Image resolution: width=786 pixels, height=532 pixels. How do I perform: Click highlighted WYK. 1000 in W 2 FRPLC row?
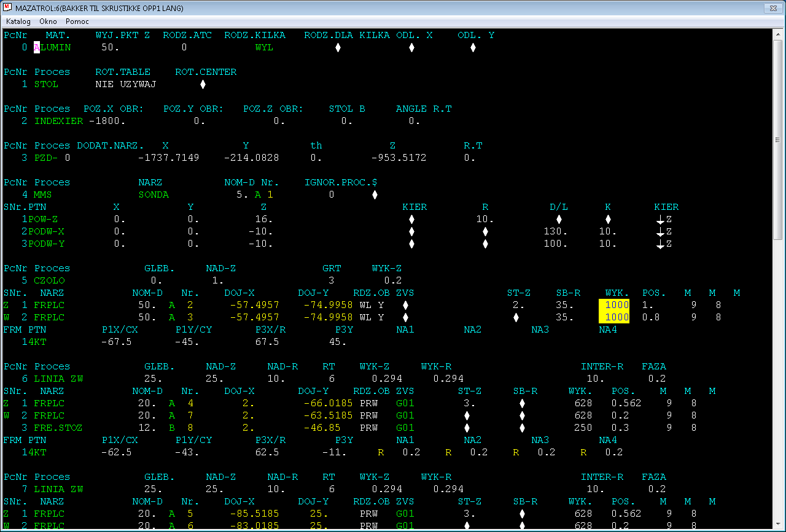tap(614, 317)
